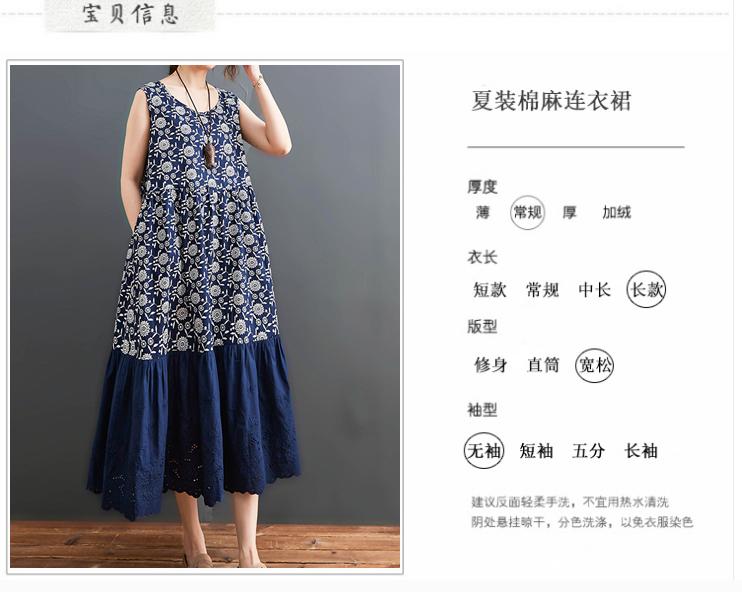Choose the 短袖 sleeve option

tap(536, 451)
